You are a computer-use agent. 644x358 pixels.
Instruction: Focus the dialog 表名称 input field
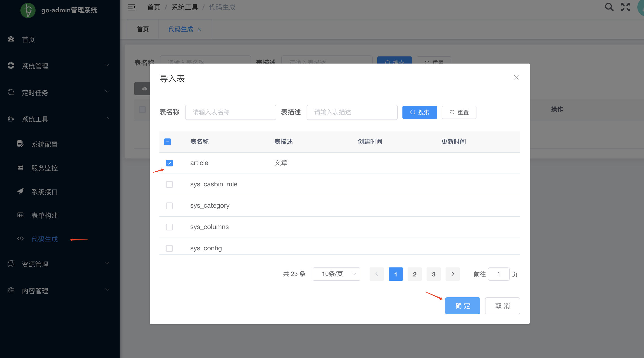(230, 112)
